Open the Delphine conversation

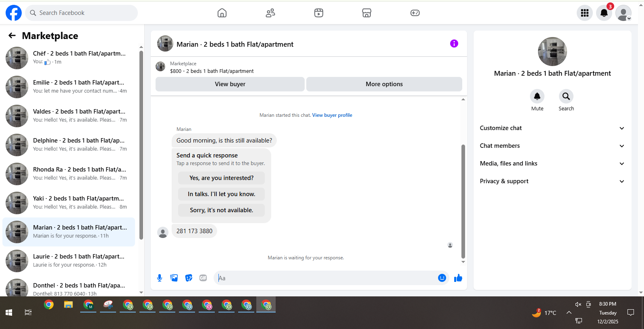click(x=69, y=145)
